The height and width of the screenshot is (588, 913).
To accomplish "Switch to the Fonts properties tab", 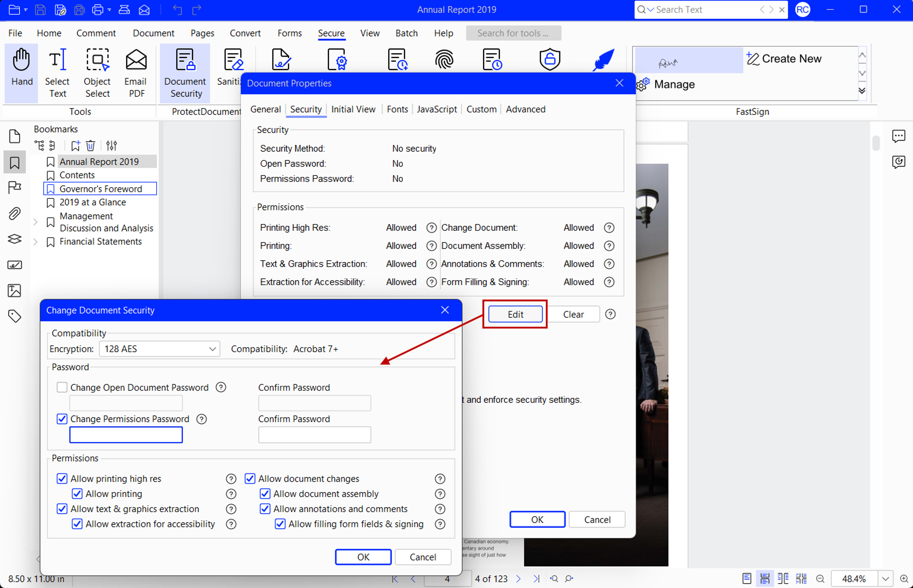I will click(x=397, y=109).
